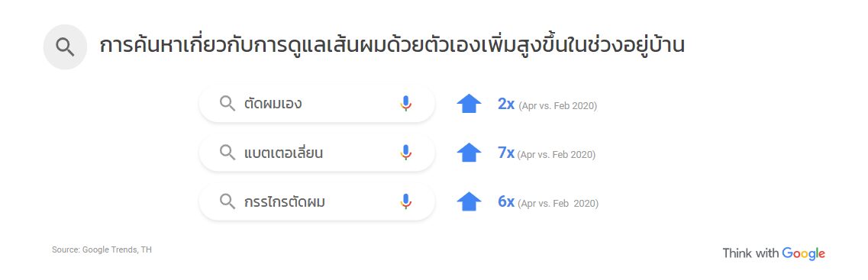Click the 2x growth figure
The image size is (868, 280).
506,104
